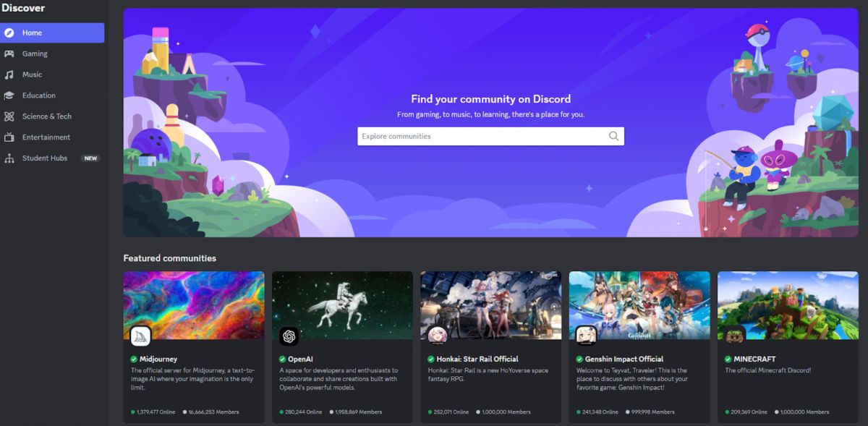Click the MINECRAFT server avatar icon

click(735, 336)
